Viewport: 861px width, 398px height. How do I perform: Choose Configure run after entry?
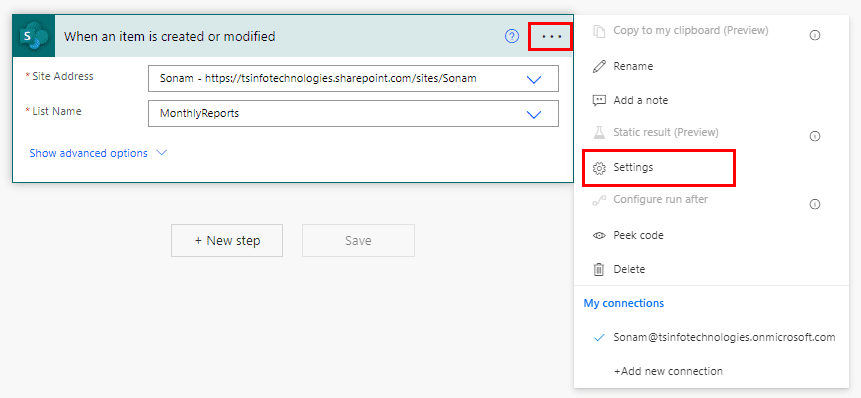pyautogui.click(x=661, y=199)
